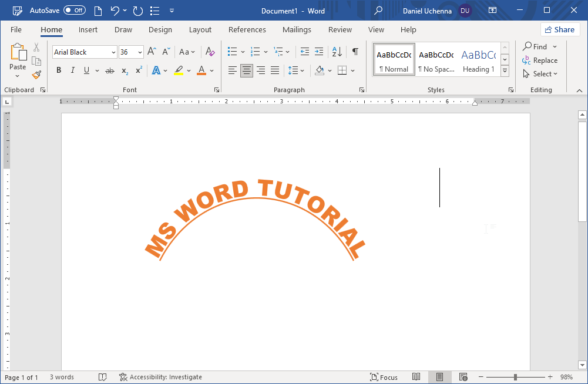Open the Mailings tab
Screen dimensions: 588x384
(x=297, y=29)
